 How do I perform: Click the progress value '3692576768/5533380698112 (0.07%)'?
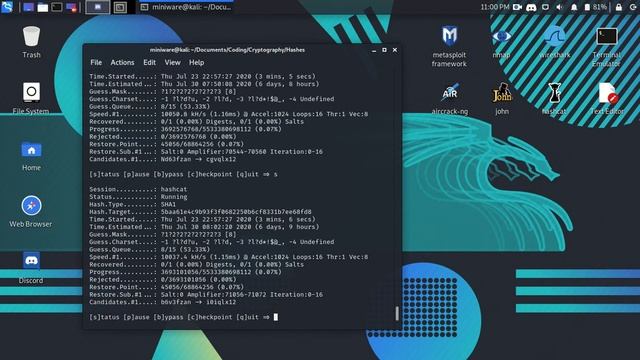[221, 129]
